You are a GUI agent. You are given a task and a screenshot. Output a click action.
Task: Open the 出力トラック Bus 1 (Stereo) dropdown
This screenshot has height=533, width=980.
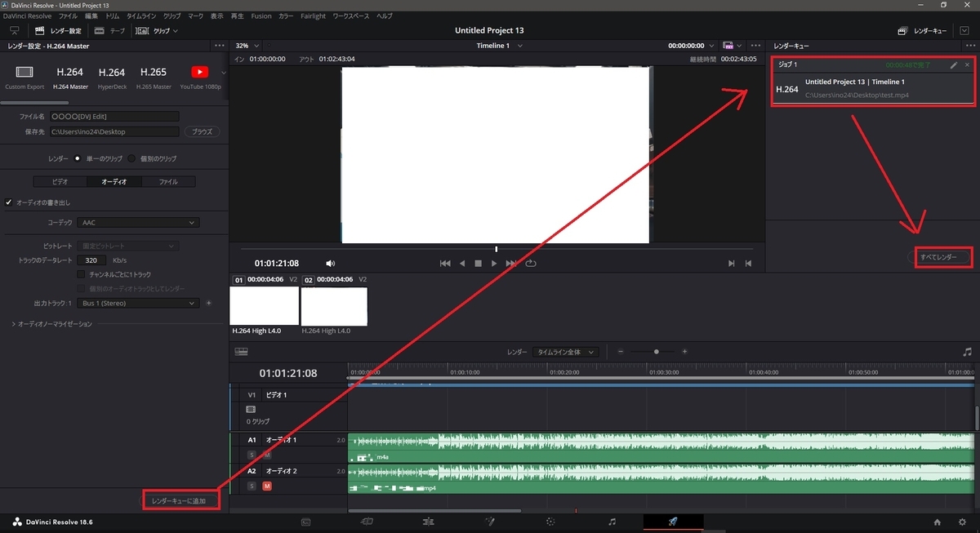click(x=139, y=303)
